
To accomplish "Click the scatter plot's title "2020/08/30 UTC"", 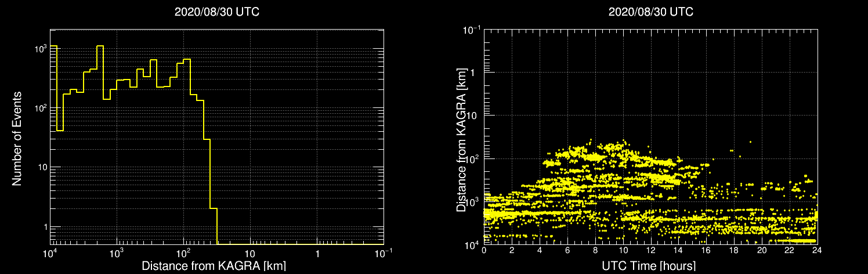I will coord(651,12).
